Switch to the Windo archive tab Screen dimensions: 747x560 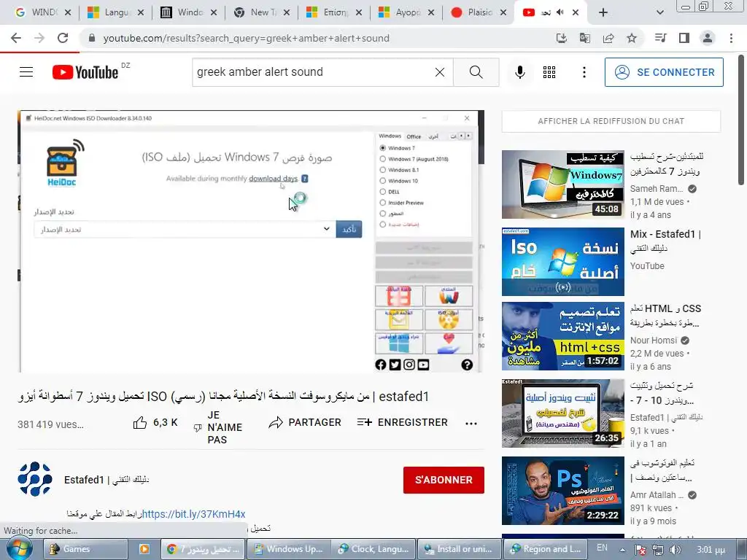[189, 12]
